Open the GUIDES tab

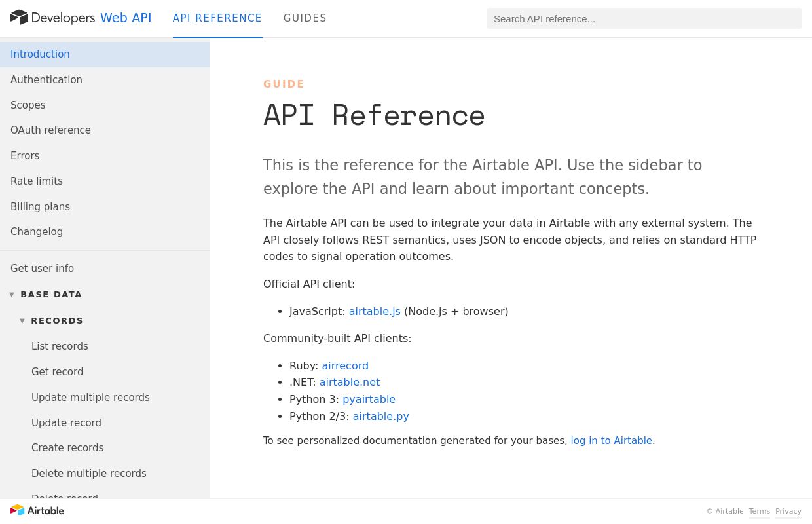coord(305,18)
